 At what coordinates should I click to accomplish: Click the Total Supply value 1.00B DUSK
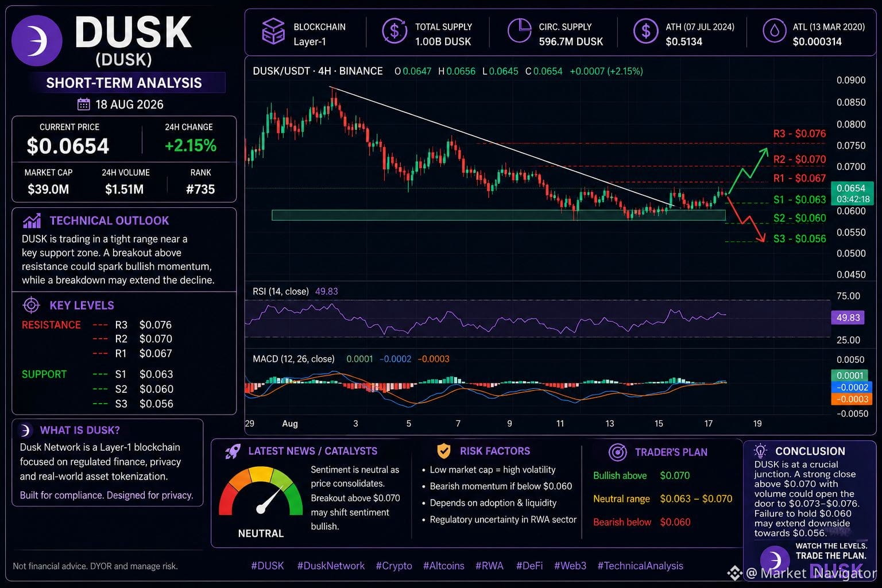[x=443, y=41]
